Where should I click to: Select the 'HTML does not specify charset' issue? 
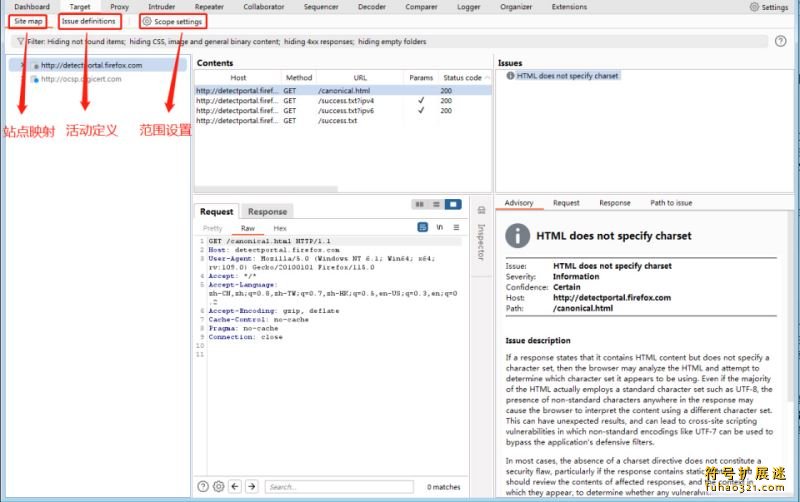click(x=567, y=76)
